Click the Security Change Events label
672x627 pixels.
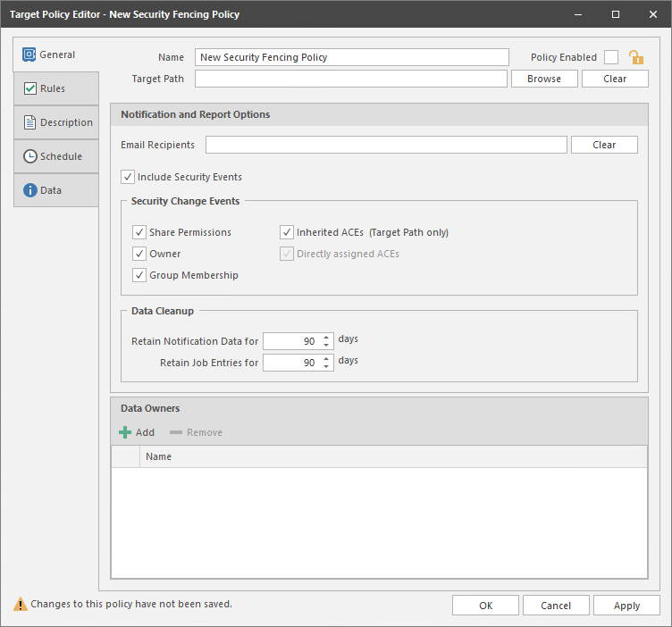click(185, 201)
